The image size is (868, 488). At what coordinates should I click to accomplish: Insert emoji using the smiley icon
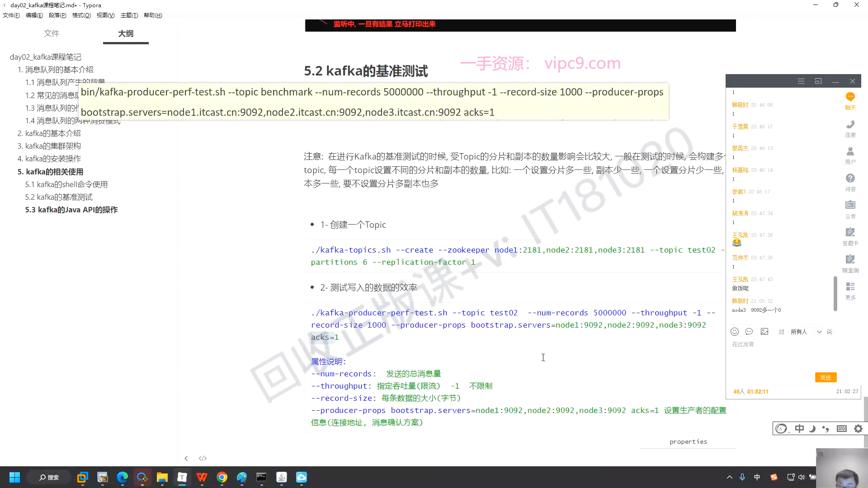click(x=735, y=332)
